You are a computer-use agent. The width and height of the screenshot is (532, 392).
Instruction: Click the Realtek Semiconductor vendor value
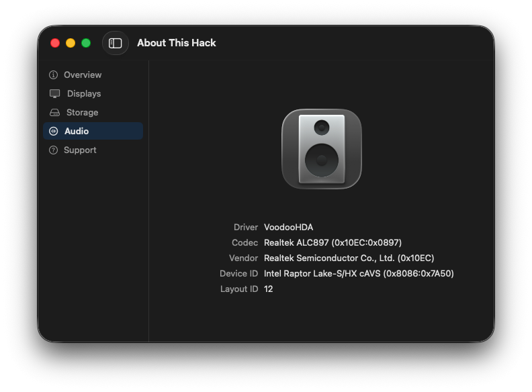[349, 258]
